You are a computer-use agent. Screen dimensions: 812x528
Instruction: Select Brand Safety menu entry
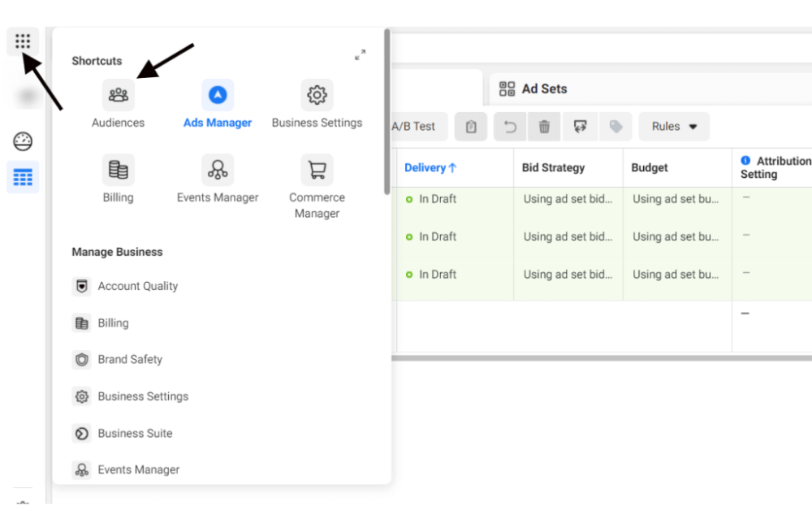pyautogui.click(x=130, y=359)
